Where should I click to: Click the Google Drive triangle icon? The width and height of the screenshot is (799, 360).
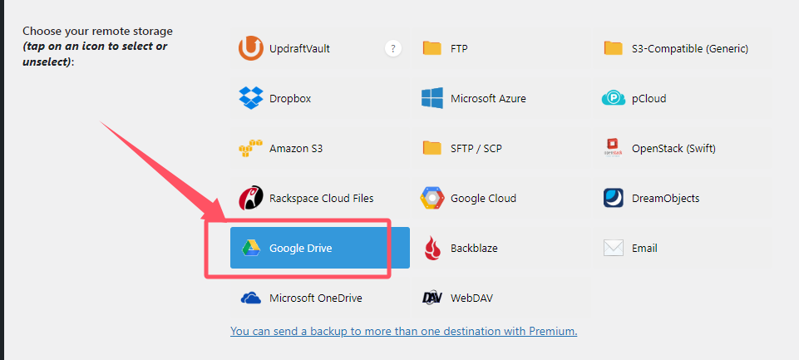click(x=251, y=248)
